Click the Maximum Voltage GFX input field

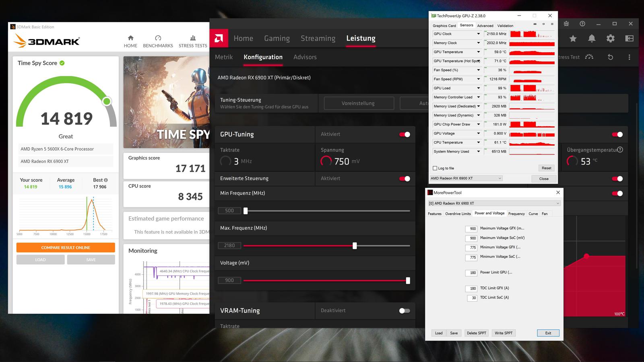(471, 228)
